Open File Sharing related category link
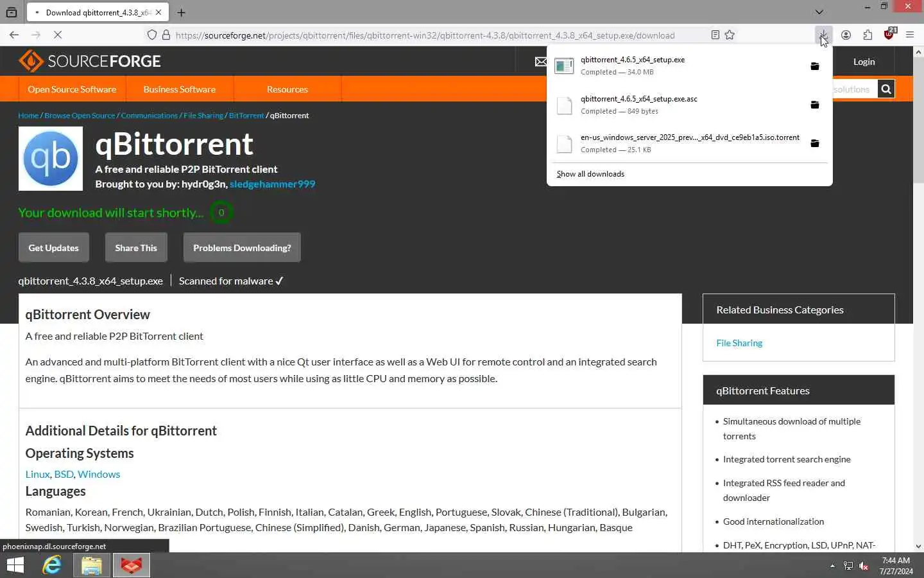Image resolution: width=924 pixels, height=578 pixels. (739, 343)
